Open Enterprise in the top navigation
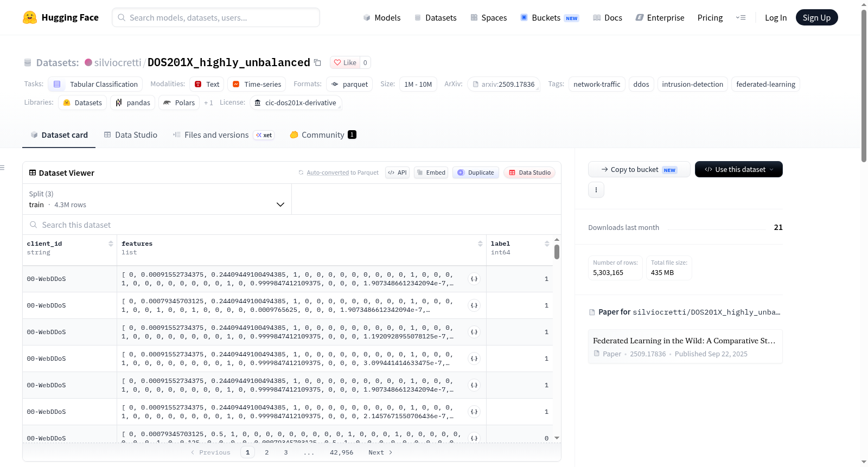The width and height of the screenshot is (868, 467). click(660, 18)
